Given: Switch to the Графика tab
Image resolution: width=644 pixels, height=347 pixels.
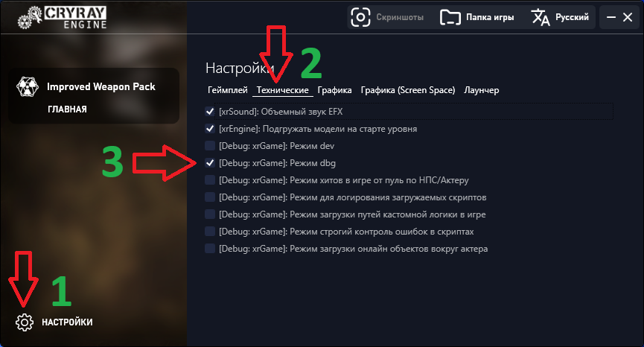Looking at the screenshot, I should coord(334,90).
